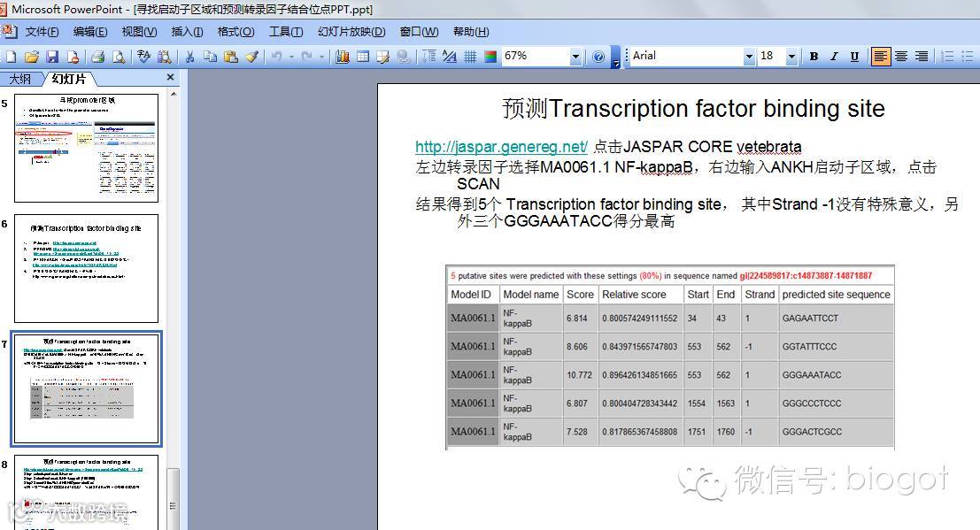Cut selection with scissors icon

point(189,57)
